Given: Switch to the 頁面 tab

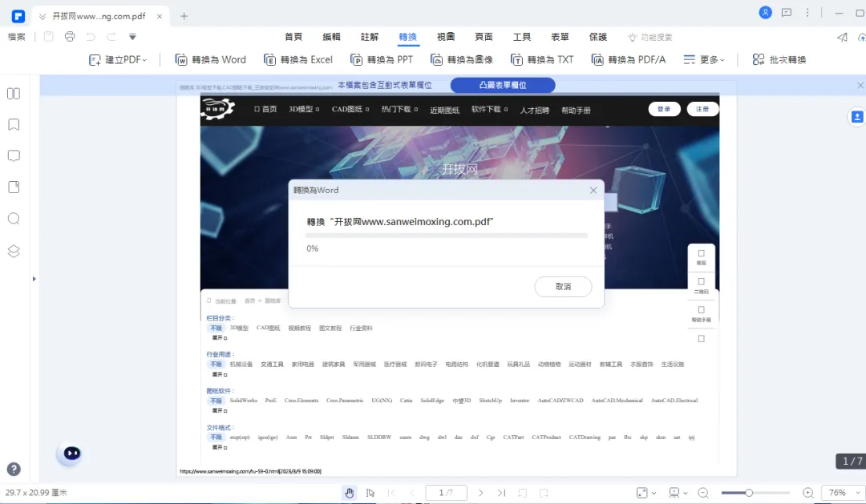Looking at the screenshot, I should pyautogui.click(x=484, y=37).
